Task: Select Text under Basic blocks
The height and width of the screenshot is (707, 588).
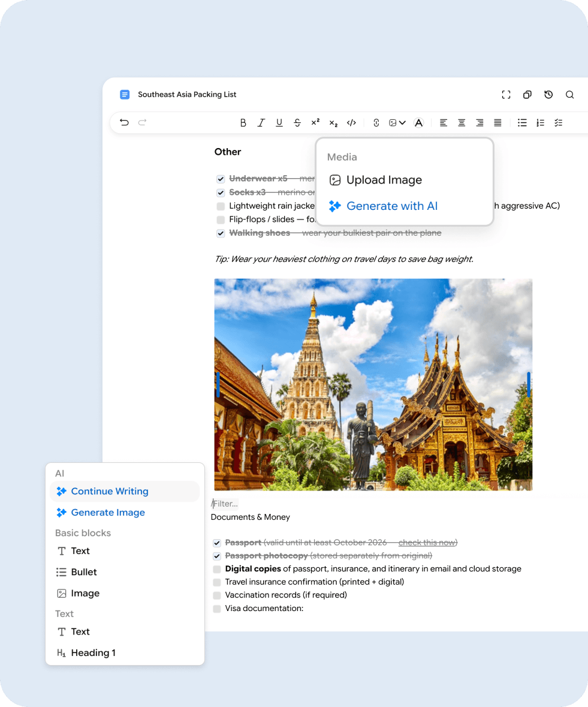Action: pos(125,551)
